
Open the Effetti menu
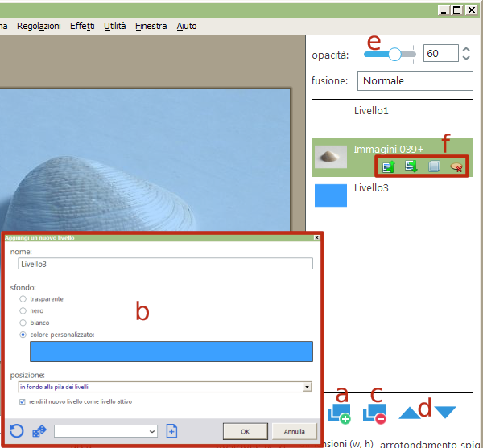[81, 26]
